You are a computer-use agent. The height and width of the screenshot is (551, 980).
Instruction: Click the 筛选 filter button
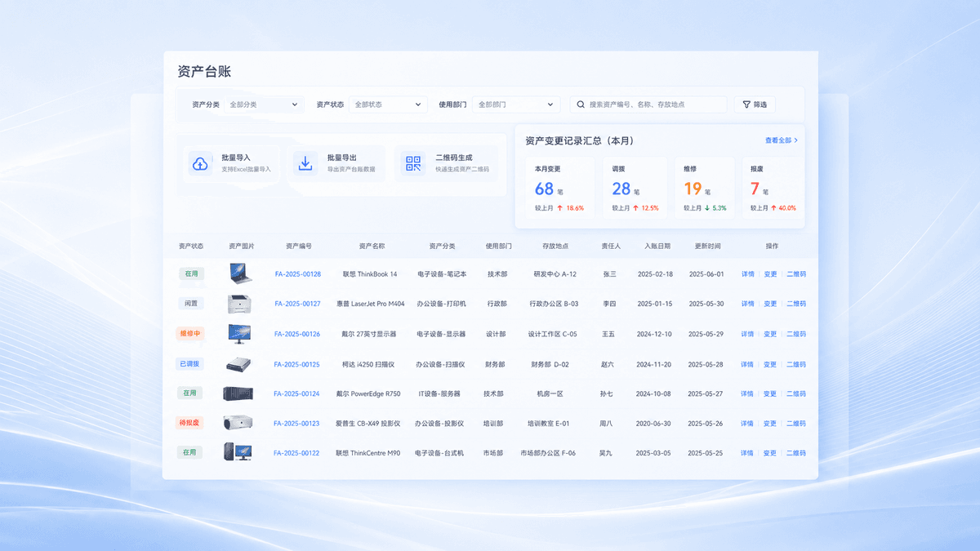pos(755,104)
